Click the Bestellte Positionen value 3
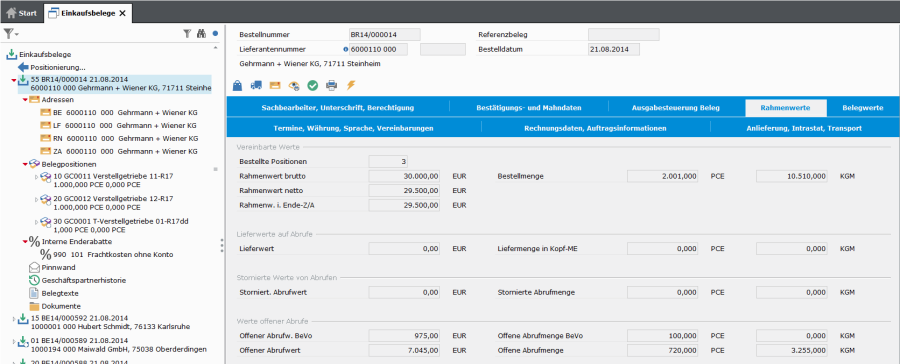The width and height of the screenshot is (900, 364). [388, 162]
